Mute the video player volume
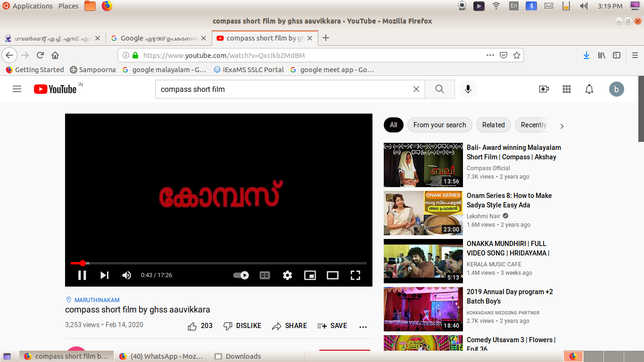 pos(126,275)
